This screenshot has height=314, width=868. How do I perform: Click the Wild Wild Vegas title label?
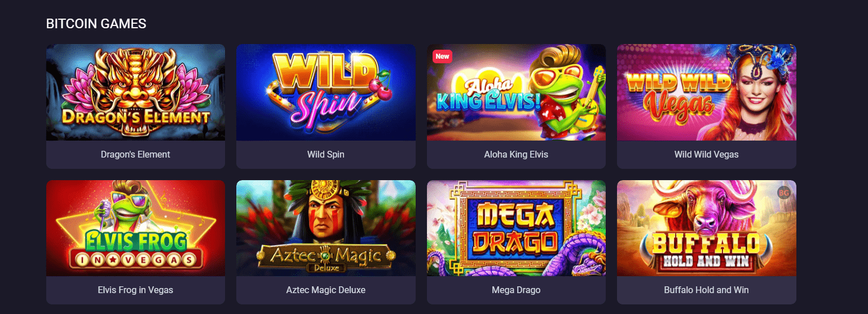coord(707,154)
